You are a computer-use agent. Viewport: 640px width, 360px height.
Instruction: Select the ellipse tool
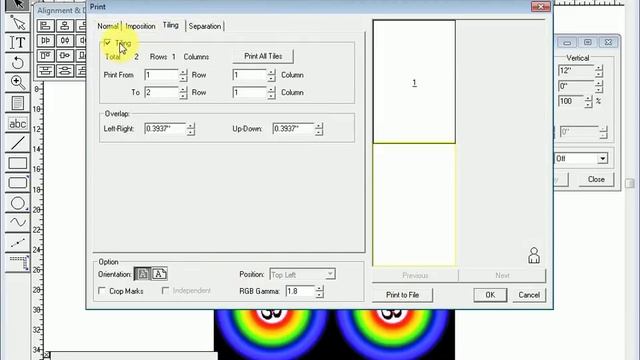(18, 203)
